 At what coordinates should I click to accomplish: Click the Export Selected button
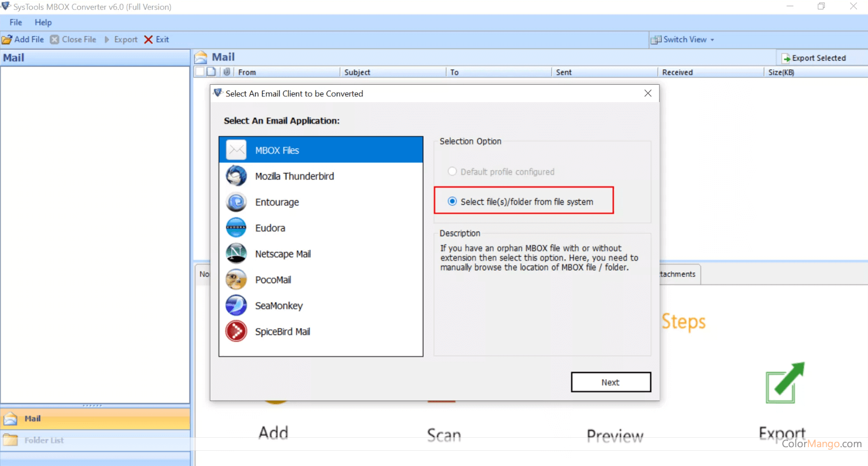click(x=814, y=58)
